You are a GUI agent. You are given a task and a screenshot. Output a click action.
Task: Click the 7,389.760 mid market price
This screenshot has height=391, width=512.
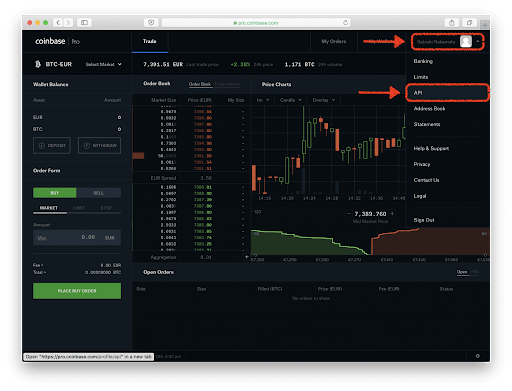[370, 214]
